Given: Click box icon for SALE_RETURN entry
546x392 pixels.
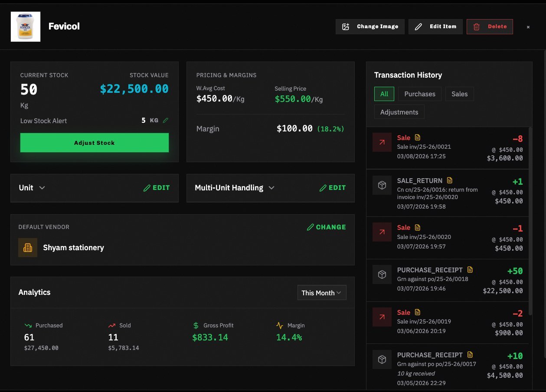Looking at the screenshot, I should tap(382, 185).
